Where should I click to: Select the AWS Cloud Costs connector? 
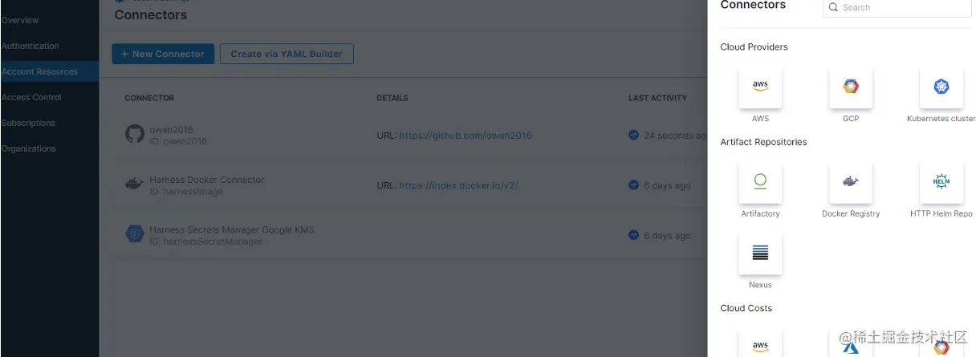[760, 345]
